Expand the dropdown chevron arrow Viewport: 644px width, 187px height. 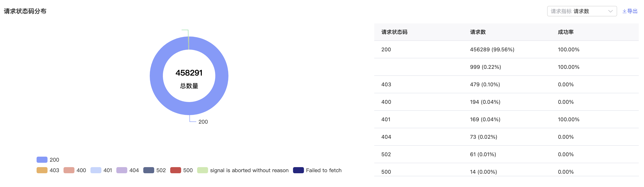tap(610, 11)
